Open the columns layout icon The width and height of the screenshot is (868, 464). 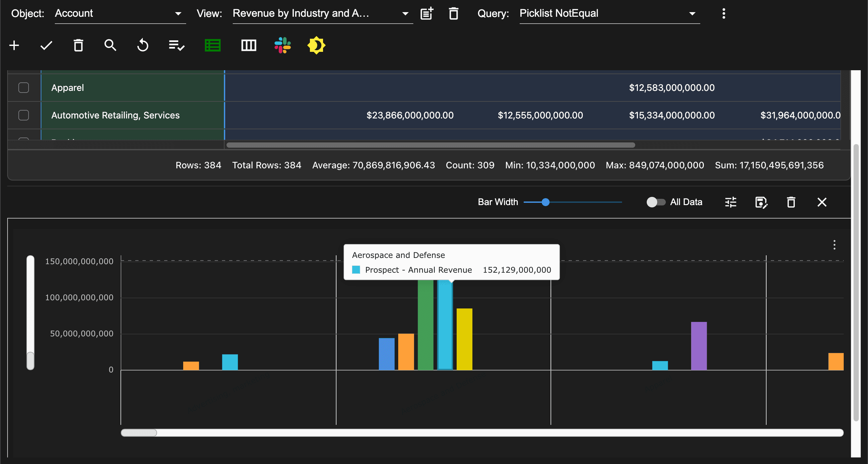pyautogui.click(x=249, y=45)
